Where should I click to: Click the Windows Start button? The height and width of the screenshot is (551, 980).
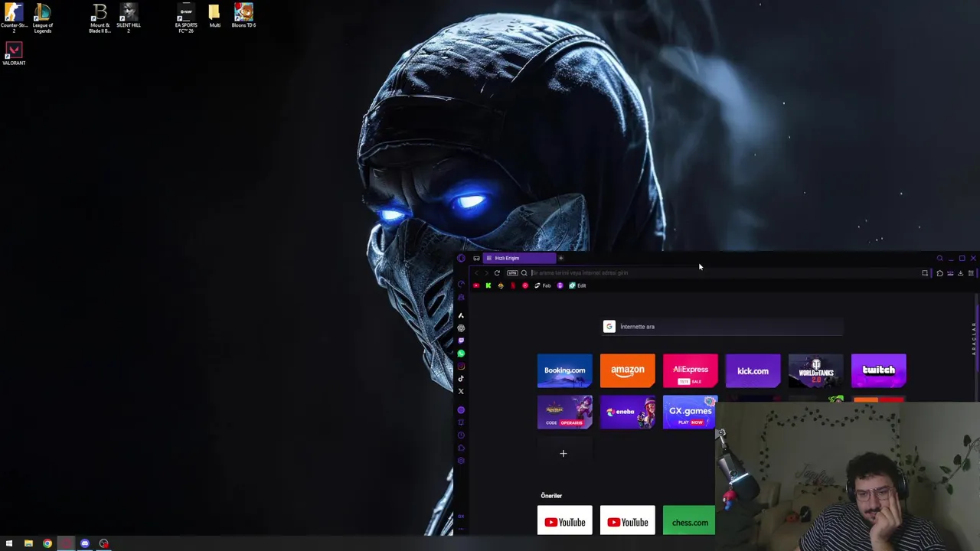[9, 543]
